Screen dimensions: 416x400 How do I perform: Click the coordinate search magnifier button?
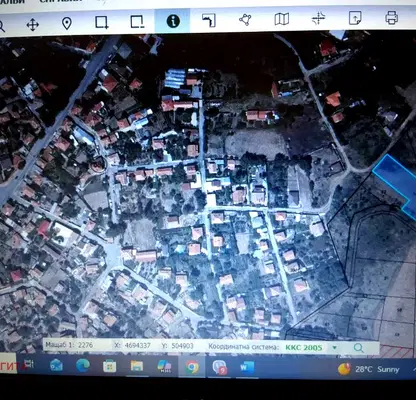(x=359, y=348)
